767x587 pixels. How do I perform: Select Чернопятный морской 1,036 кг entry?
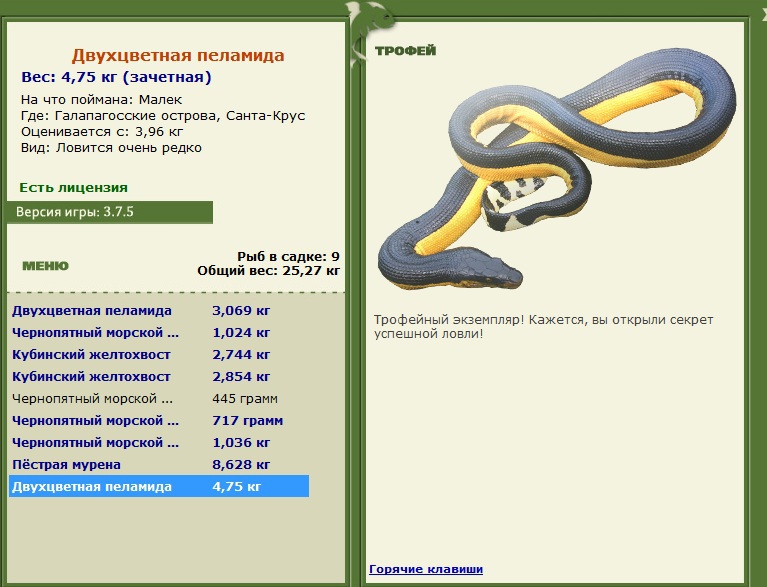159,443
